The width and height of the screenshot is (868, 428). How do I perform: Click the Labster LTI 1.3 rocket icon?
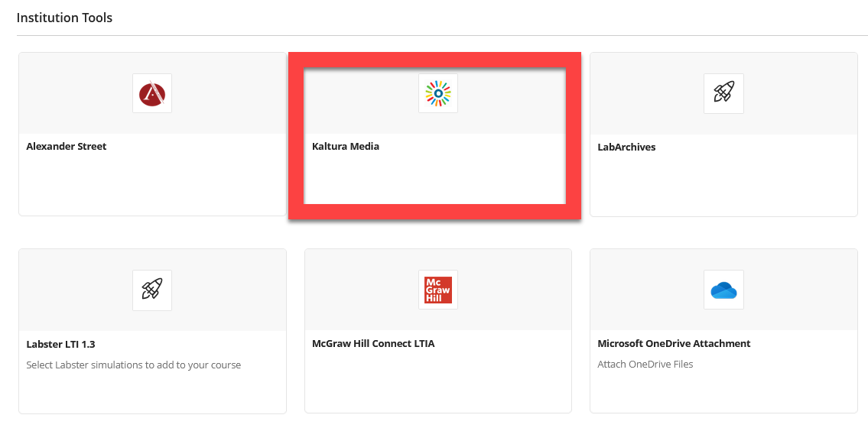click(x=152, y=290)
